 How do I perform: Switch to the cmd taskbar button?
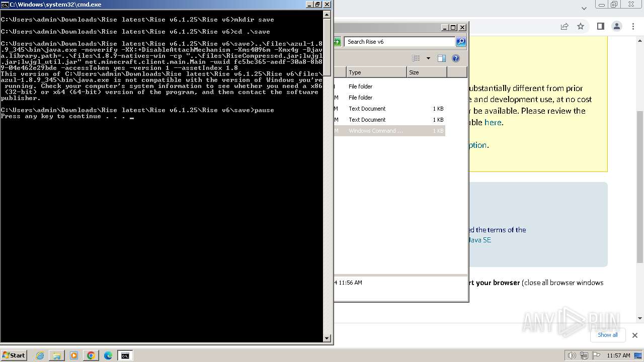point(125,355)
